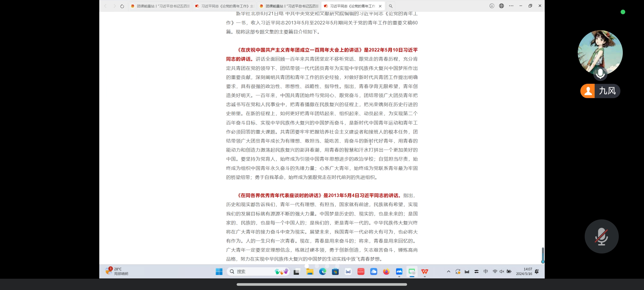This screenshot has height=290, width=644.
Task: Open the notification bell in the tray
Action: 537,271
